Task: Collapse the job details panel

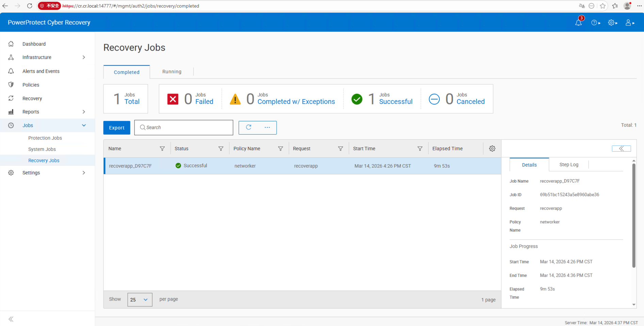Action: click(x=621, y=149)
